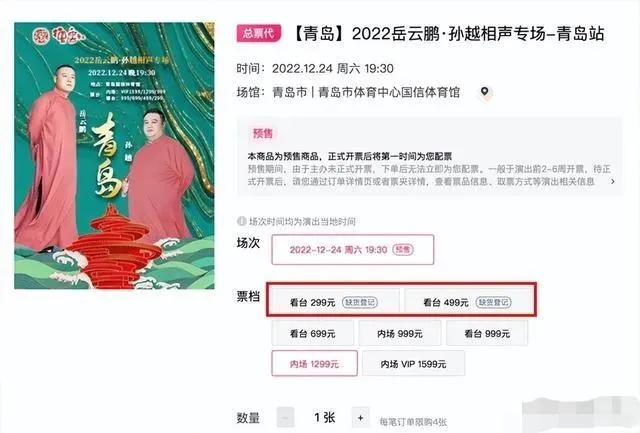Choose the 看台 699元 ticket option

coord(313,333)
